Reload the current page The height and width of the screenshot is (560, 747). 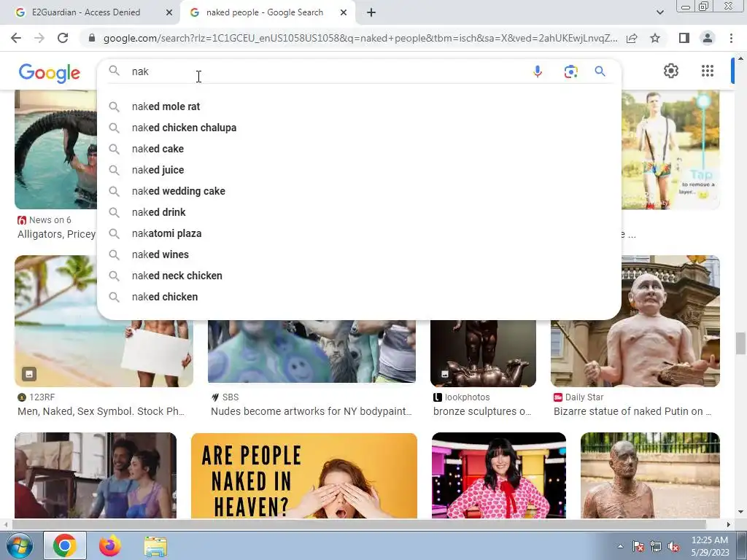coord(63,38)
